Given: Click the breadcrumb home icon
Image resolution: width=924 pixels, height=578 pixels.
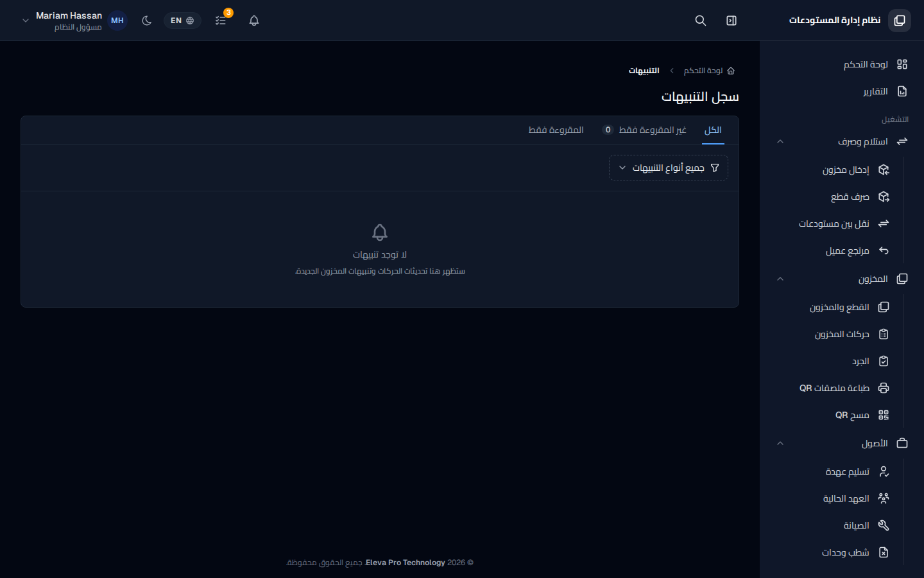Looking at the screenshot, I should (x=731, y=71).
